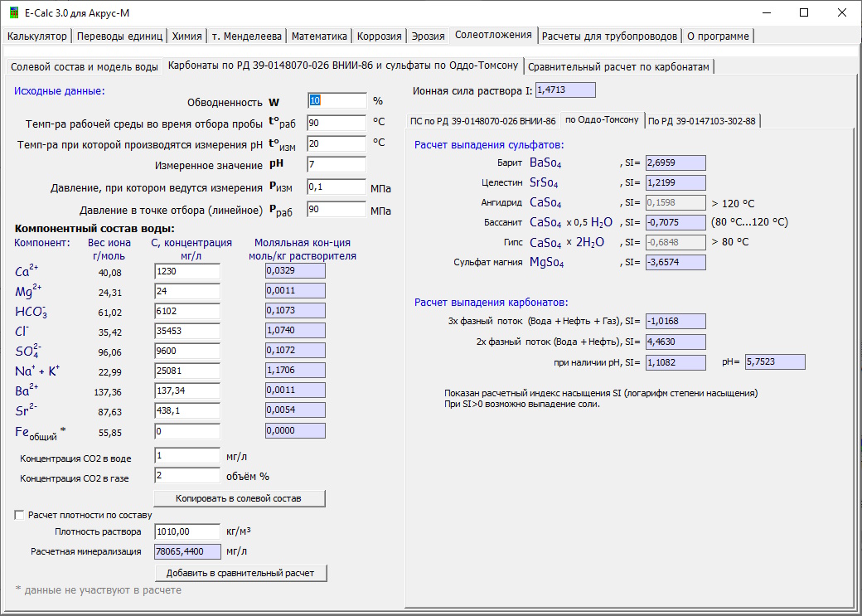Select the т. Менделеева tab
The image size is (862, 616).
[246, 36]
